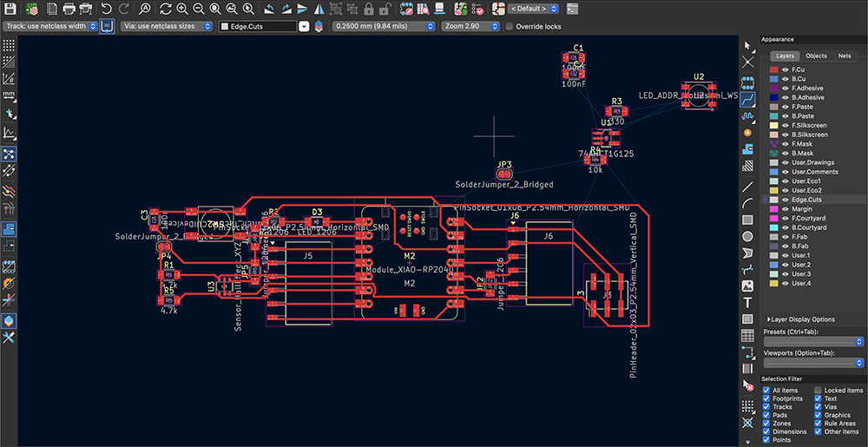Viewport: 868px width, 447px height.
Task: Toggle ratsnest display in left toolbar
Action: (9, 154)
